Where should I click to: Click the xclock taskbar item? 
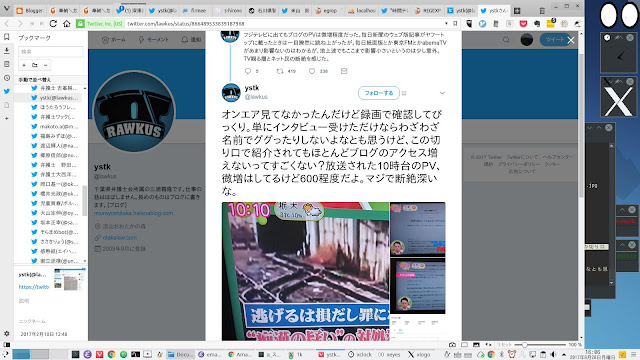pyautogui.click(x=360, y=354)
